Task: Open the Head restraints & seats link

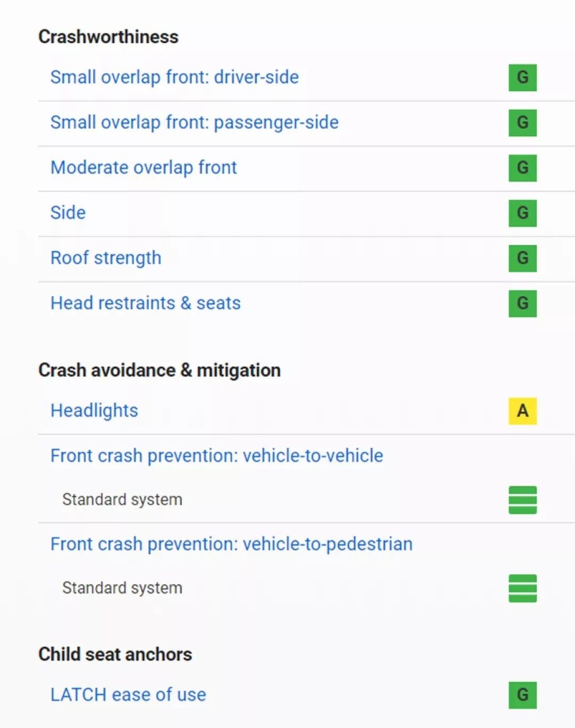Action: tap(145, 303)
